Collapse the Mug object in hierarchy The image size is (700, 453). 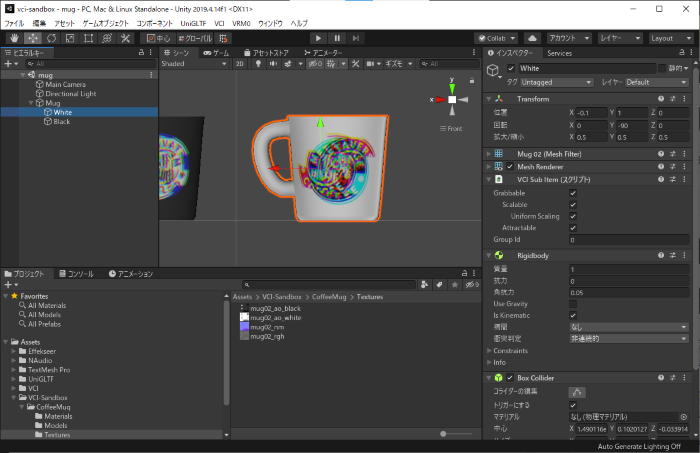[31, 103]
